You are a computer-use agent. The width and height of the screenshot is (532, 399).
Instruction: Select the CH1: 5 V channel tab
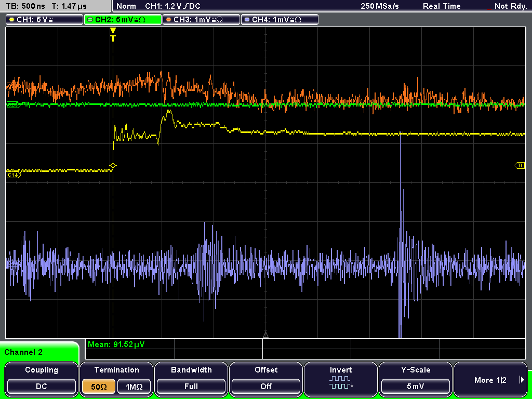44,20
